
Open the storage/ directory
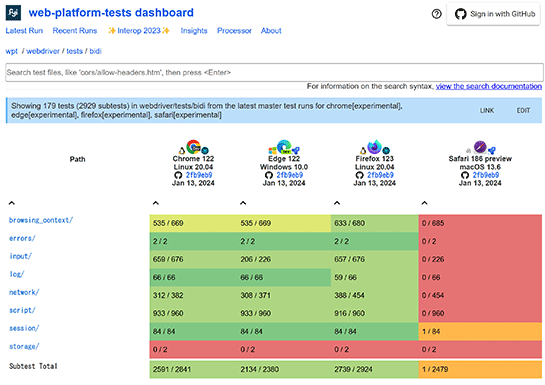pyautogui.click(x=24, y=346)
